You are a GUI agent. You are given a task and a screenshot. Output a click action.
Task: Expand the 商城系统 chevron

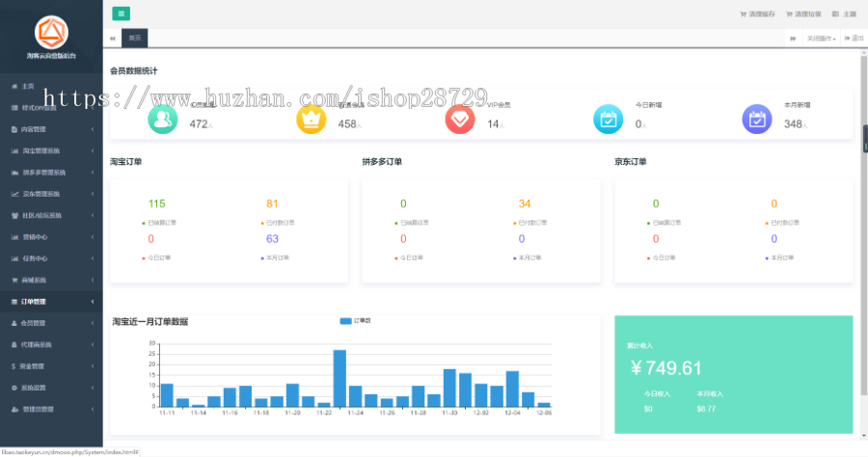click(93, 281)
